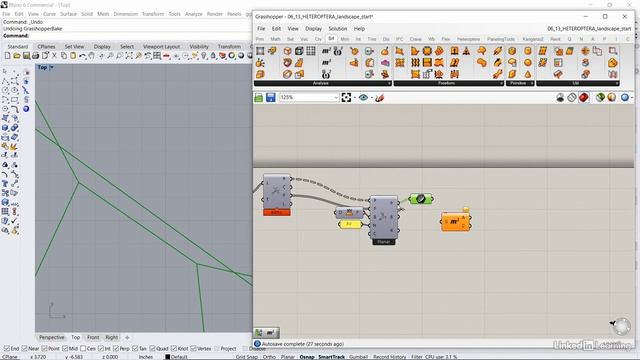This screenshot has height=360, width=640.
Task: Expand the Freeform panel dropdown bar
Action: pyautogui.click(x=449, y=83)
